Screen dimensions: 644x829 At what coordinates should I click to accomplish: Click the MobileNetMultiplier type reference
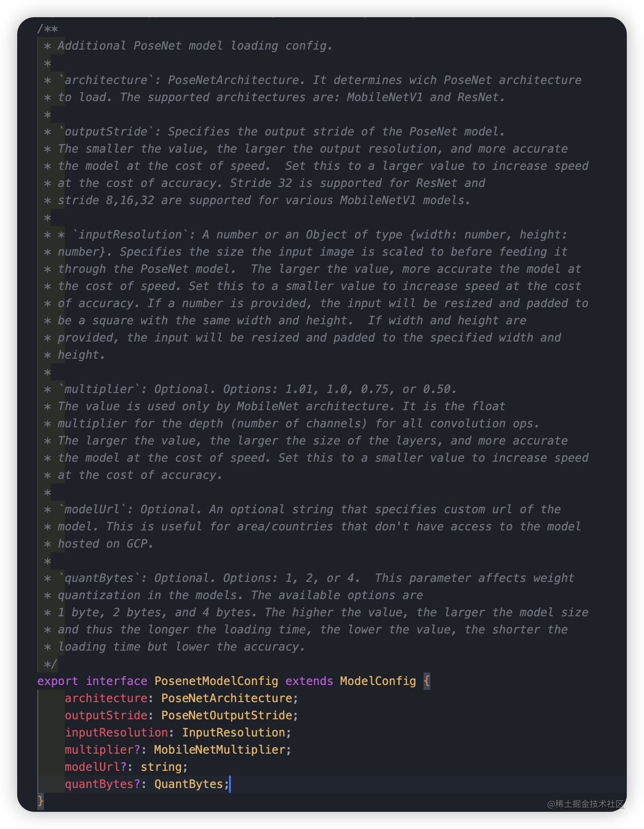(x=219, y=749)
